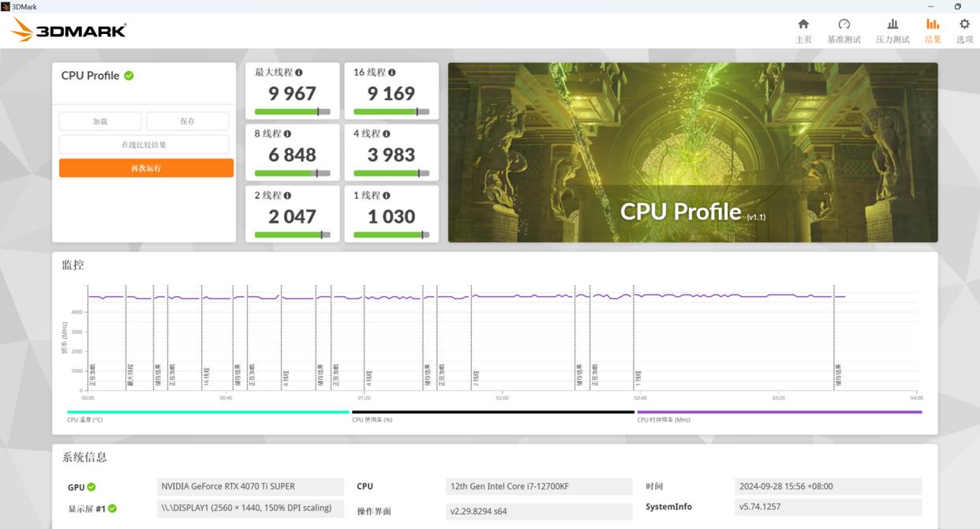
Task: Select the SystemInfo v5.74.1257 value
Action: click(828, 507)
